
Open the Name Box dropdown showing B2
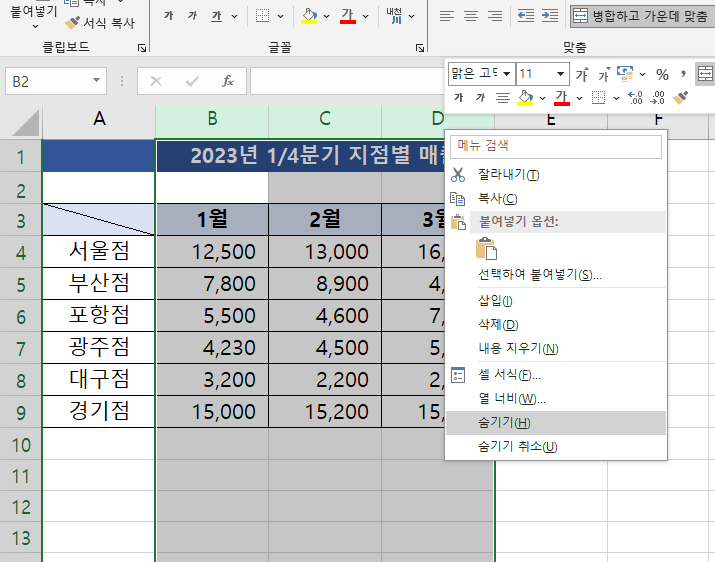96,81
